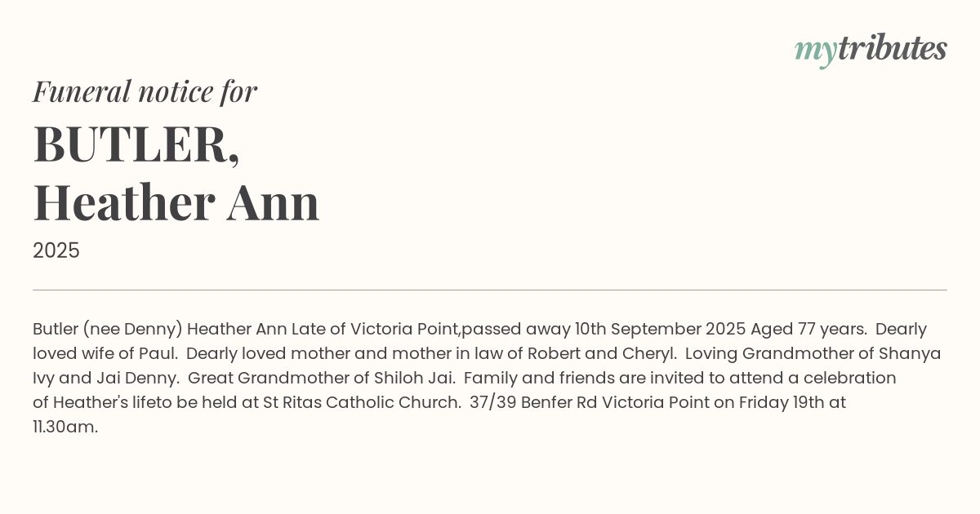Click the name "Shanya" in the notice
The height and width of the screenshot is (514, 980).
pyautogui.click(x=910, y=354)
